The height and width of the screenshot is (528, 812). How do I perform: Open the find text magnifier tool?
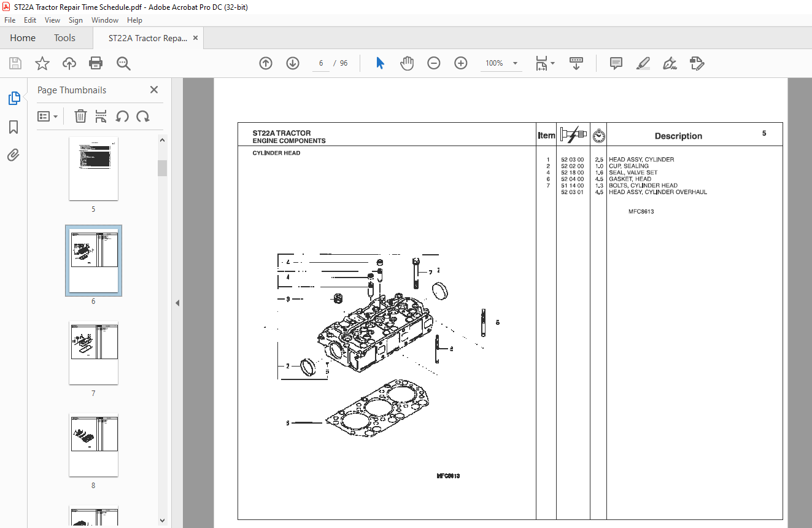(123, 63)
